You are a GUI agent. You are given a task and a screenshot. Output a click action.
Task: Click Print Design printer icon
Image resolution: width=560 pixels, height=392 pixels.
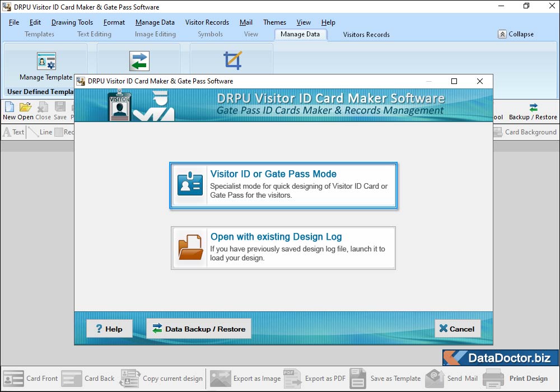(493, 379)
